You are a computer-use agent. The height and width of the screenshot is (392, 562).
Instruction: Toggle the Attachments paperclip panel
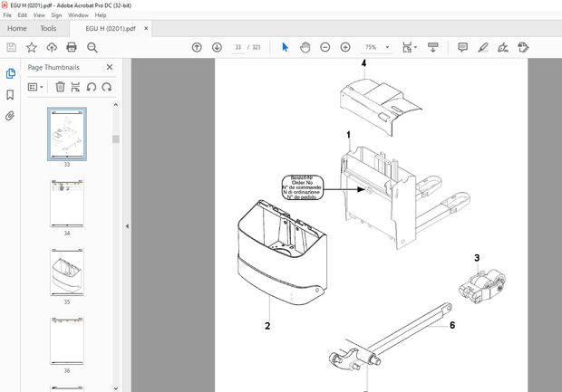tap(10, 116)
